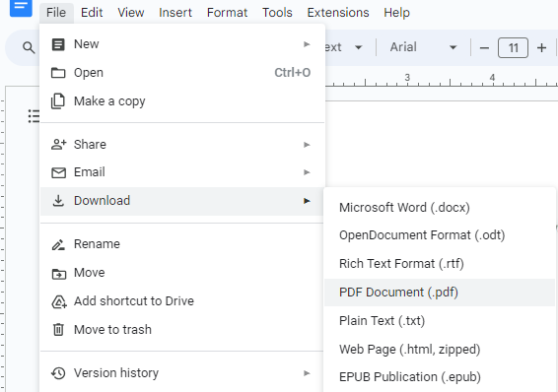
Task: Download as Rich Text Format (.rtf)
Action: click(x=440, y=264)
